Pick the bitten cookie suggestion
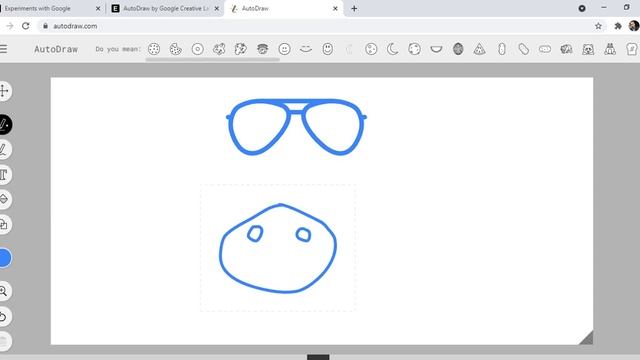 [176, 49]
